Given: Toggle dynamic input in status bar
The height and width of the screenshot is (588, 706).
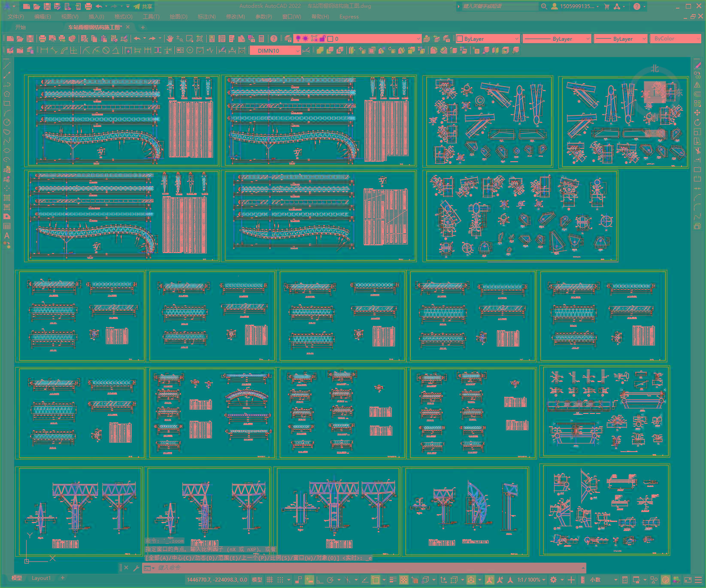Looking at the screenshot, I should pos(310,580).
